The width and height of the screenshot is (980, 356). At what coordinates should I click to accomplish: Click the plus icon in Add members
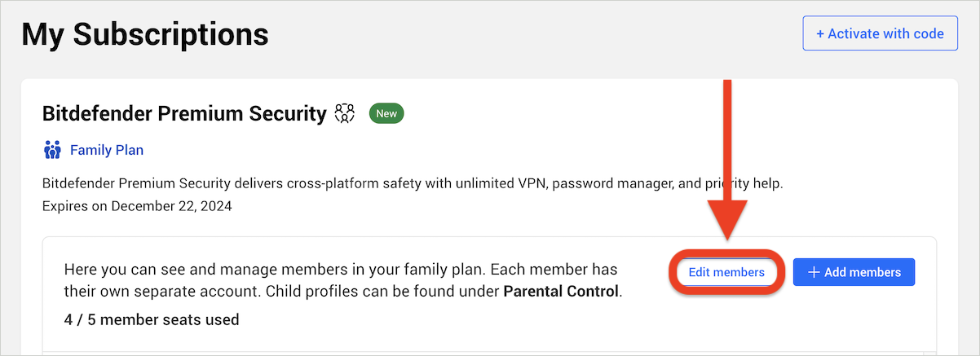click(813, 272)
